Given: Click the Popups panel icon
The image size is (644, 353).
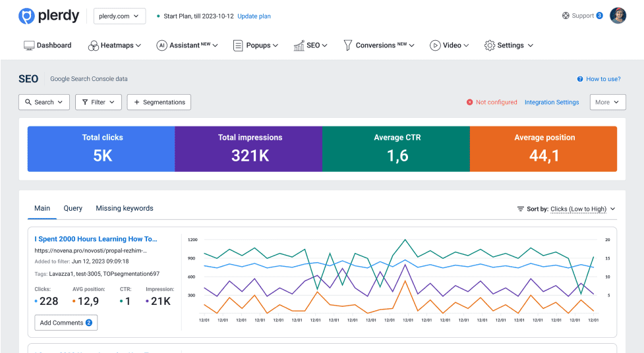Looking at the screenshot, I should (238, 45).
